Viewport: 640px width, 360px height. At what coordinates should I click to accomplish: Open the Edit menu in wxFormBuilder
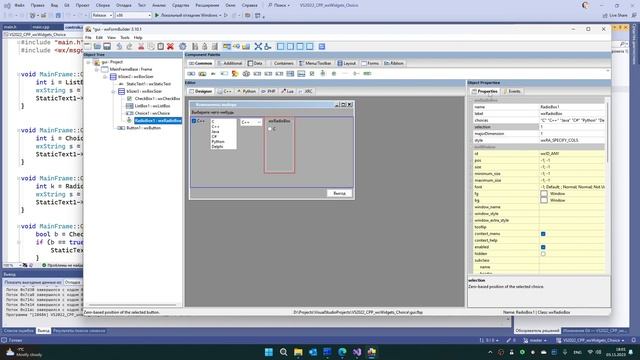tap(99, 38)
